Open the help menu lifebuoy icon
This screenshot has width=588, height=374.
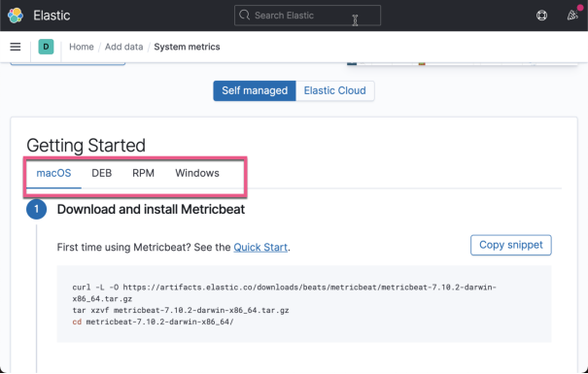541,16
